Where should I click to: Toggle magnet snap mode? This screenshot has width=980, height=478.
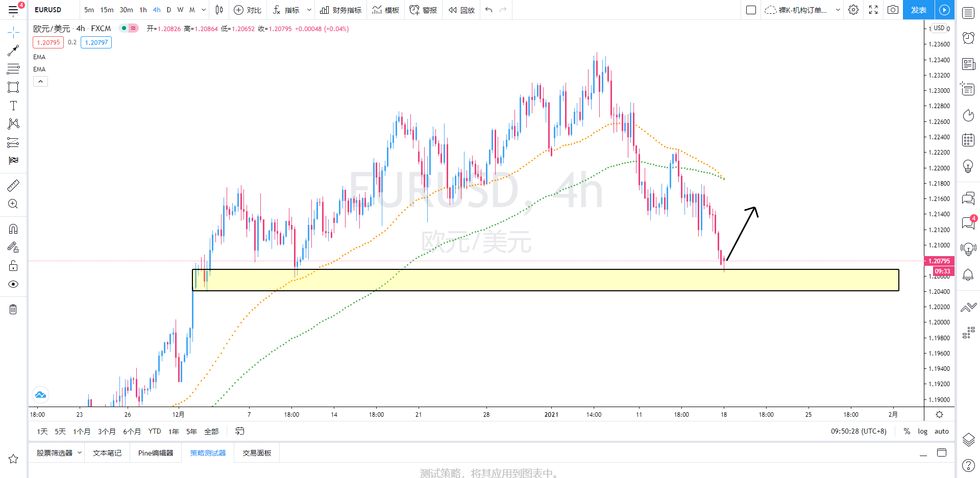[x=13, y=229]
